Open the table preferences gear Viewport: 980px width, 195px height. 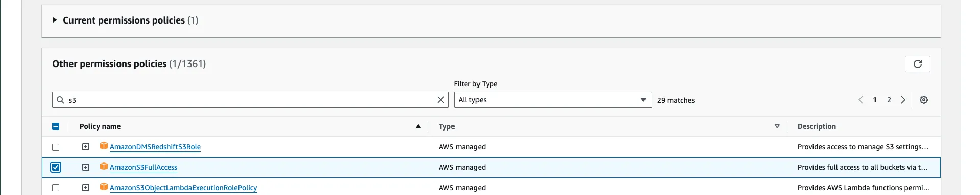click(924, 100)
